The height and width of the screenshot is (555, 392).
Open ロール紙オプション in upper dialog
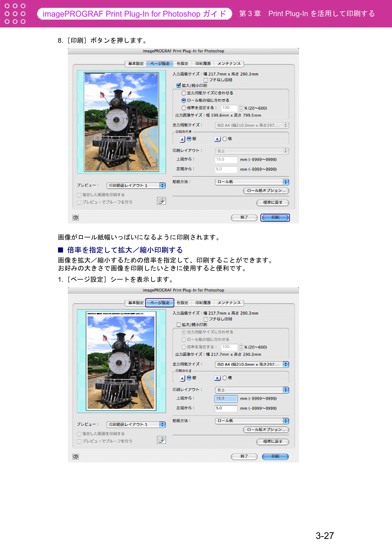[x=266, y=191]
